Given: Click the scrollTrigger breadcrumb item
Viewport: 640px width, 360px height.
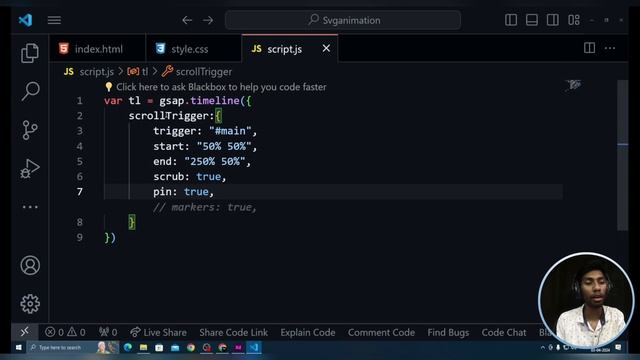Looking at the screenshot, I should coord(204,72).
